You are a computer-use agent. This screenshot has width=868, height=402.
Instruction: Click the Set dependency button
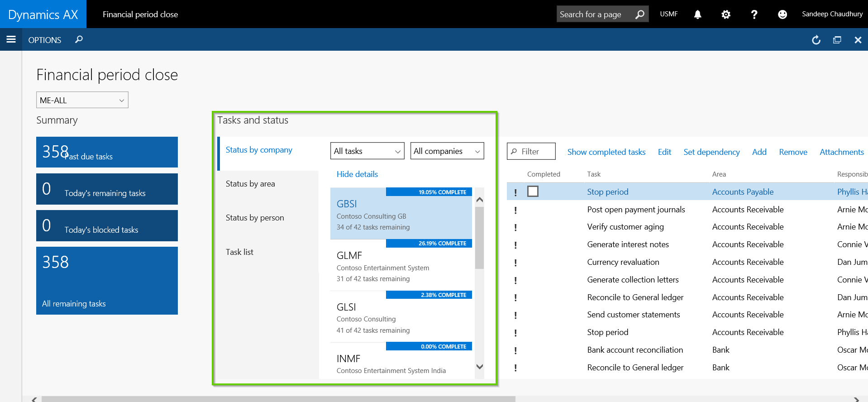pyautogui.click(x=711, y=152)
